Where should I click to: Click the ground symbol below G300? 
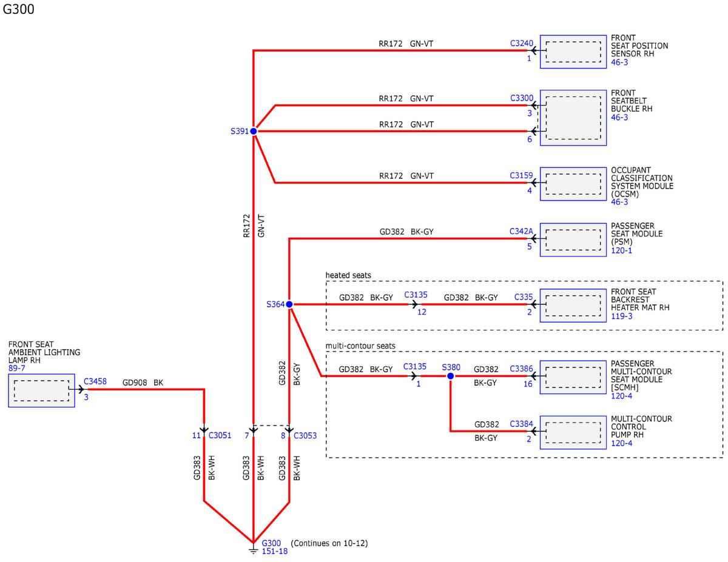pyautogui.click(x=254, y=550)
